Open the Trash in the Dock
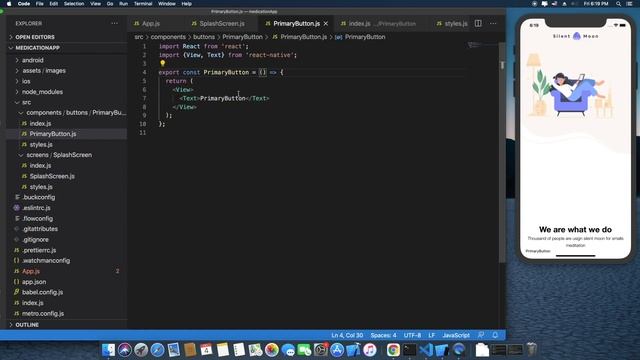 531,350
